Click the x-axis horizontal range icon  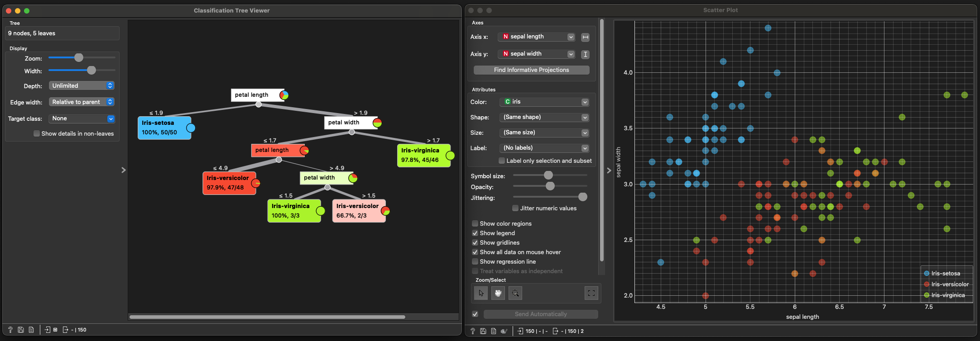coord(586,37)
